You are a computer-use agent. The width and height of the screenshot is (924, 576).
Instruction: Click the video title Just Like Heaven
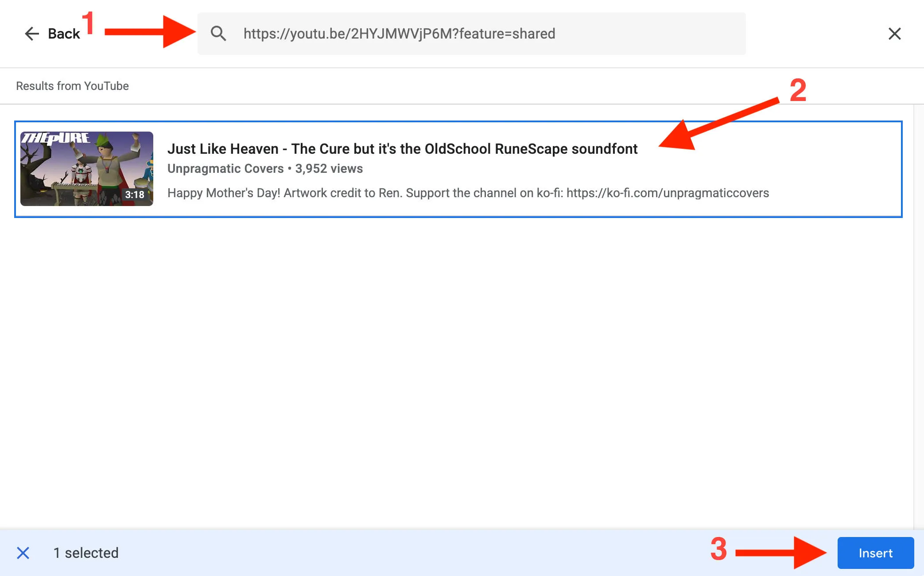point(402,149)
